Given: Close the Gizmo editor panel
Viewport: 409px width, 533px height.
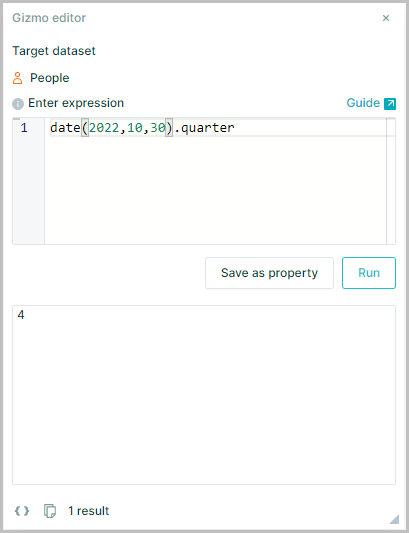Looking at the screenshot, I should click(386, 18).
